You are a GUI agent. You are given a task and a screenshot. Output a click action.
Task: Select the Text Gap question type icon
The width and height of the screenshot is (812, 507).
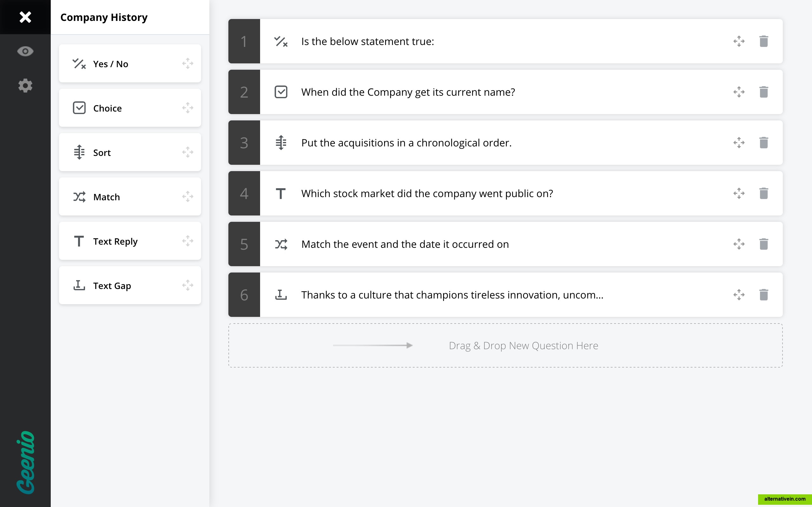(x=79, y=285)
